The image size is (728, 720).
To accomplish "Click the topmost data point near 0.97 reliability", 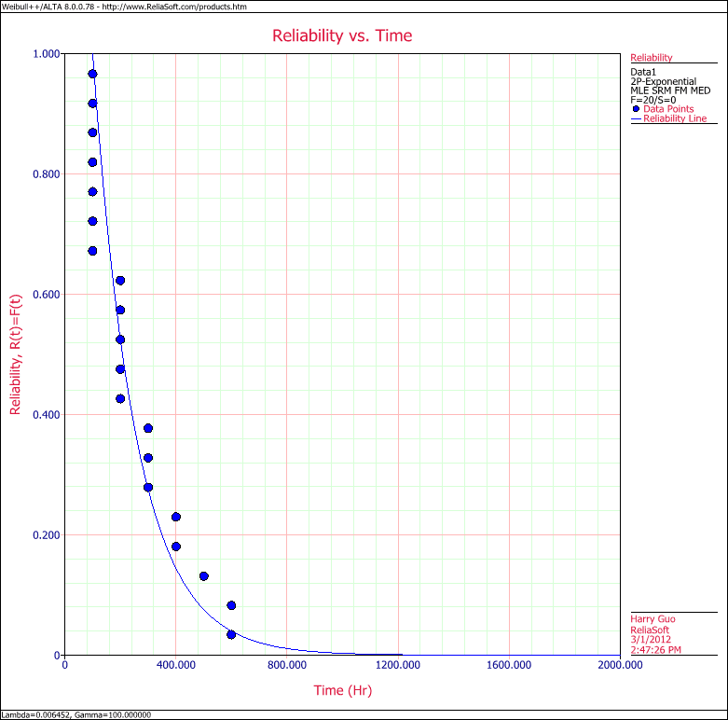I will [92, 74].
